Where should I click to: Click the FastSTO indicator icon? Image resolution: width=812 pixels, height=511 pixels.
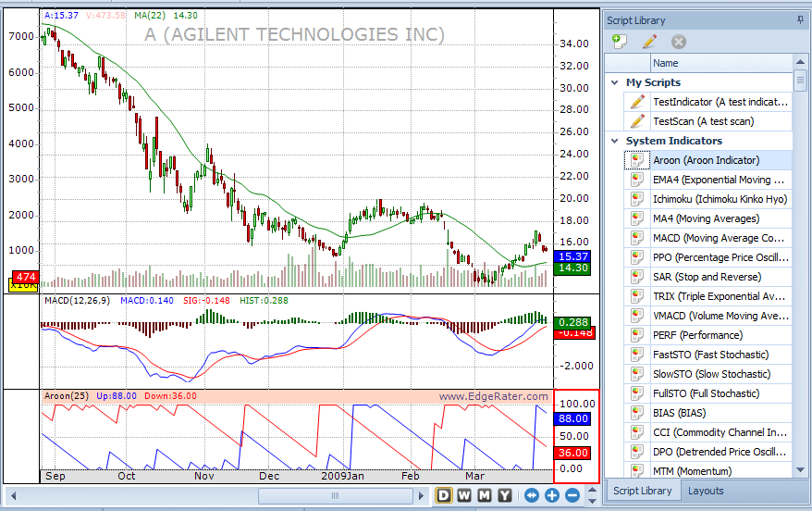tap(637, 355)
